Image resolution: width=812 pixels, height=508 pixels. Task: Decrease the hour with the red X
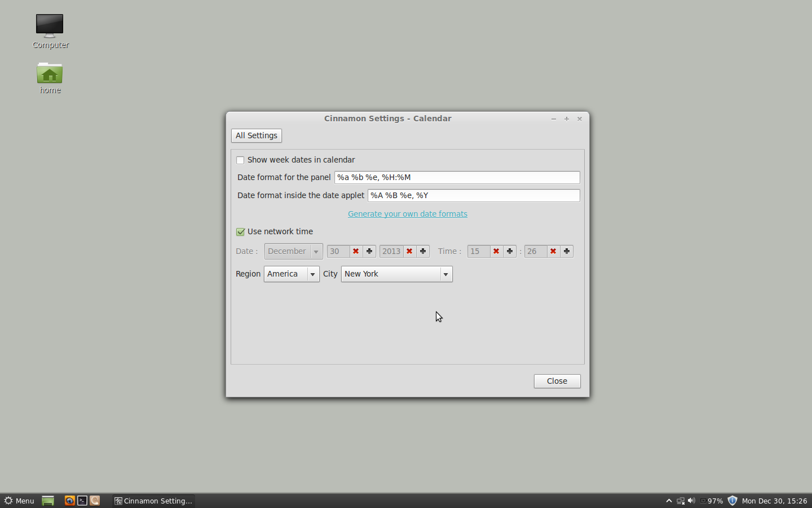point(496,251)
